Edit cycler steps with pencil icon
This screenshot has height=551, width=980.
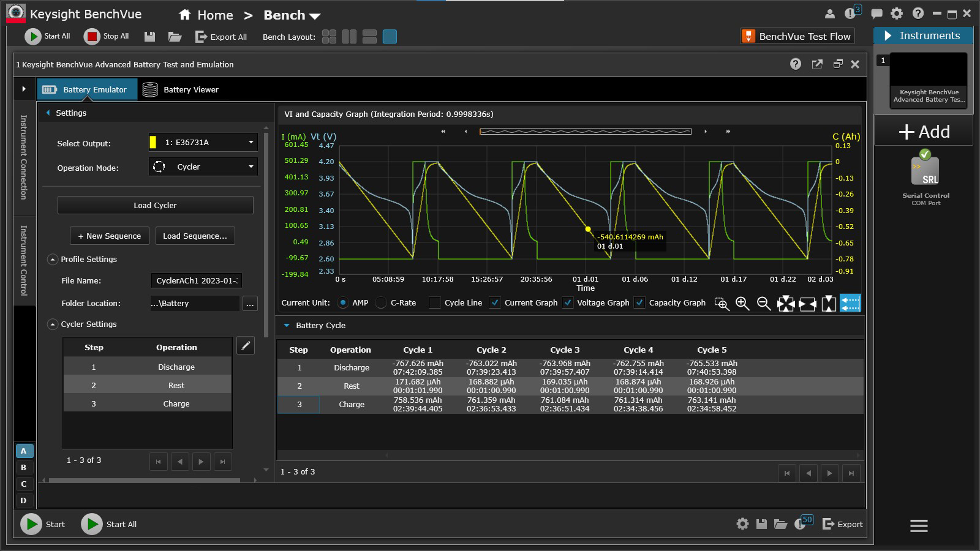(x=246, y=346)
